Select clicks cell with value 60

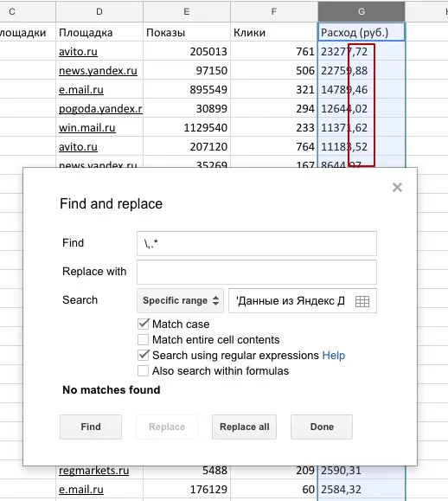(274, 490)
